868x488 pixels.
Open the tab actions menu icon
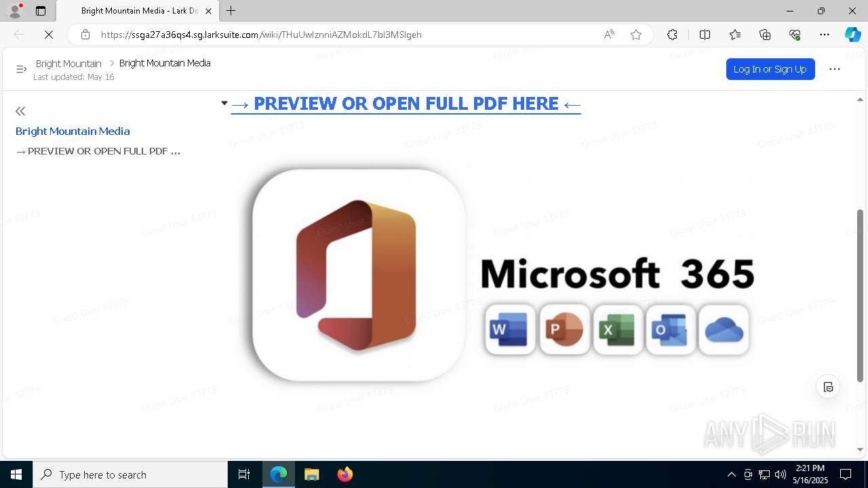(41, 11)
